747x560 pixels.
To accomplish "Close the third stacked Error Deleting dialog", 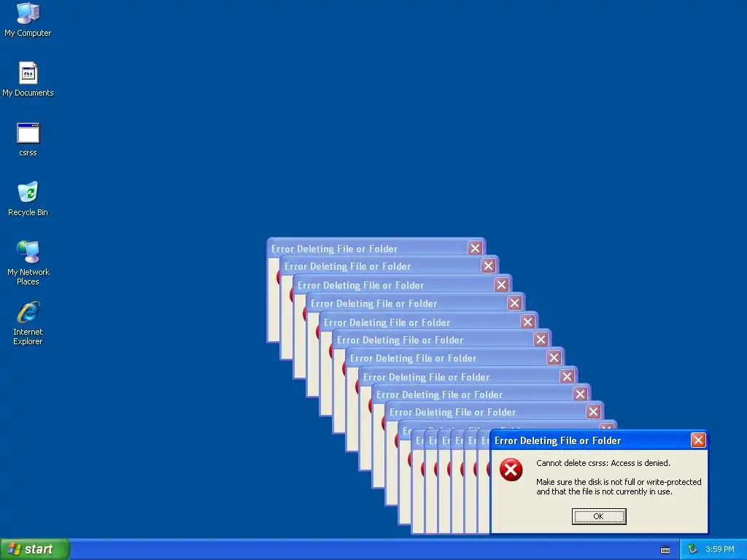I will [x=501, y=285].
